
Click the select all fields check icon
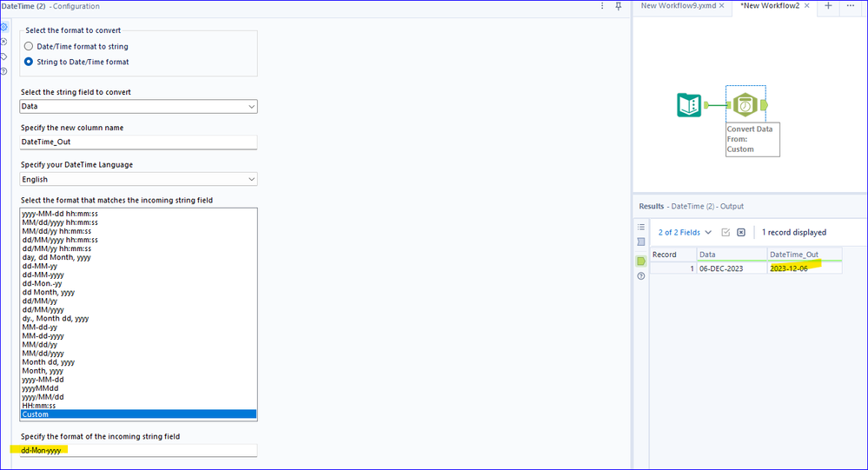(726, 233)
